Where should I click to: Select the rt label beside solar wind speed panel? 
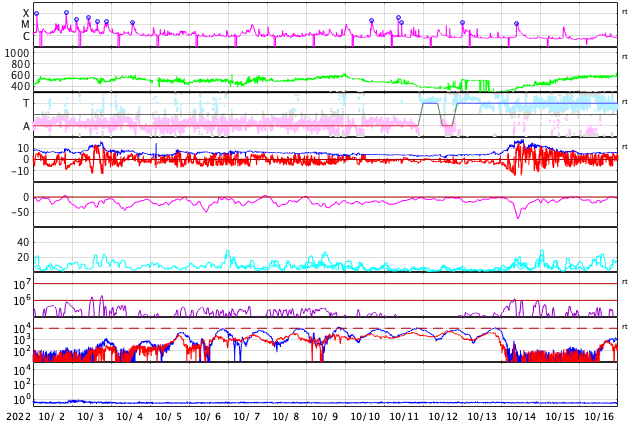coord(625,57)
